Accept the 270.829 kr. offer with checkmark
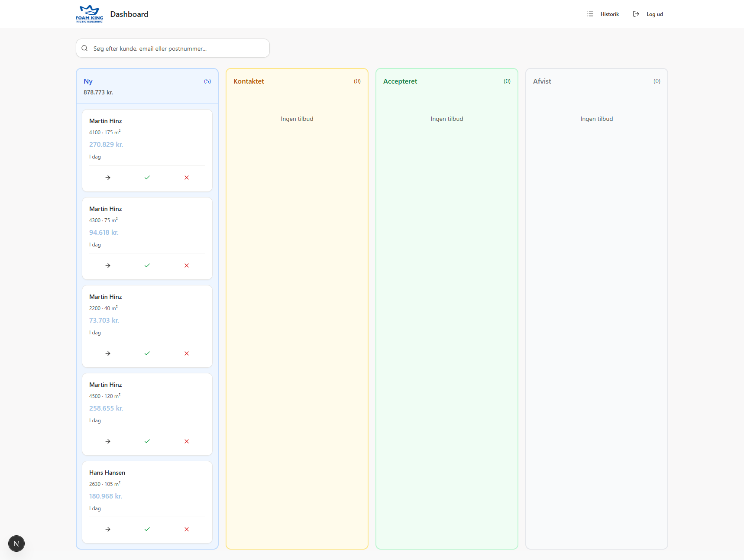Image resolution: width=744 pixels, height=560 pixels. coord(147,178)
